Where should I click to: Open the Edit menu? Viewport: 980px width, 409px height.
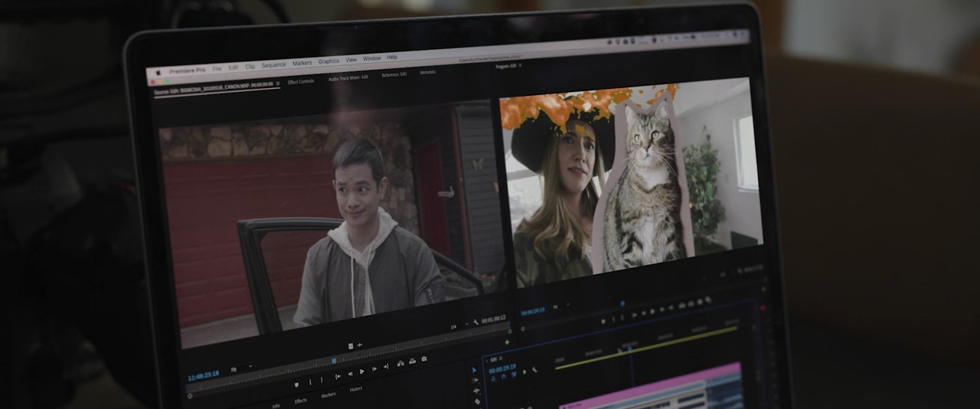click(234, 67)
